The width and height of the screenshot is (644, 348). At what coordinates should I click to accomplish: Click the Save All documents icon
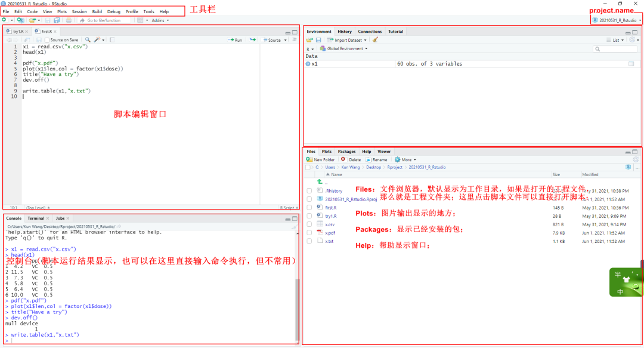(x=57, y=20)
